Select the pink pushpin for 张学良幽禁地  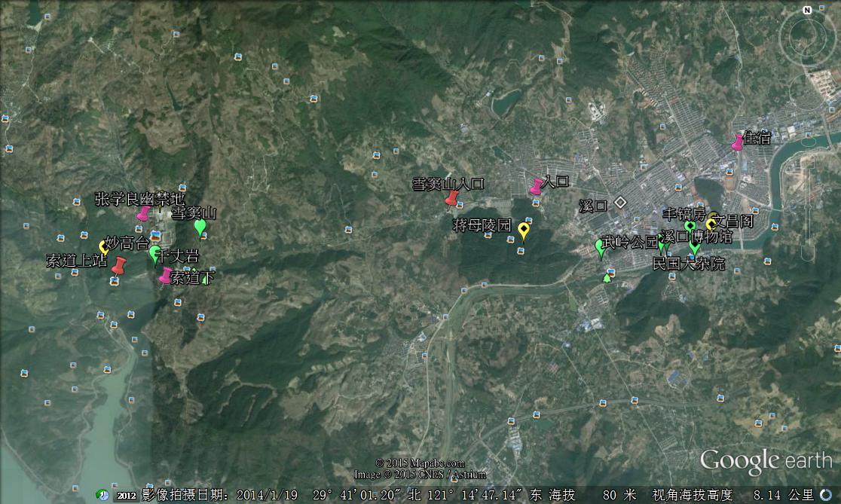pos(142,213)
